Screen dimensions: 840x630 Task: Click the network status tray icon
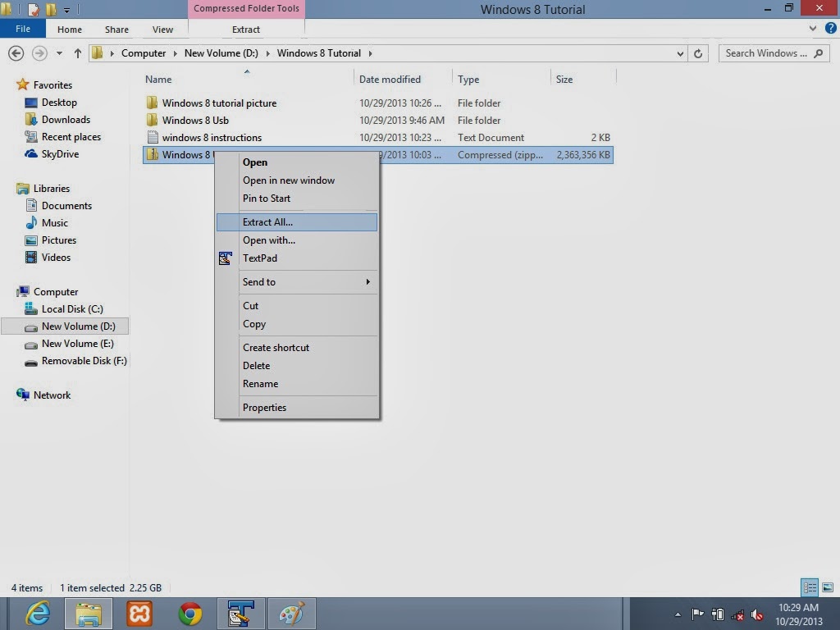click(x=737, y=615)
